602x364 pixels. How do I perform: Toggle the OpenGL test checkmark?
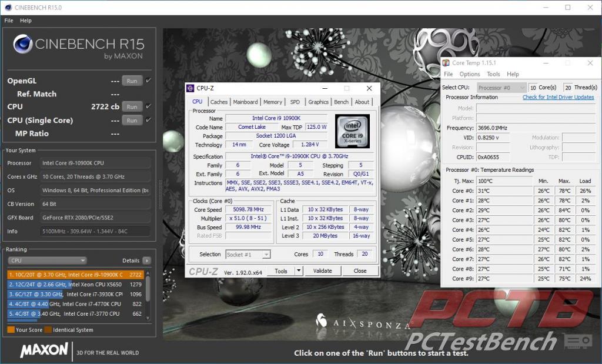148,81
